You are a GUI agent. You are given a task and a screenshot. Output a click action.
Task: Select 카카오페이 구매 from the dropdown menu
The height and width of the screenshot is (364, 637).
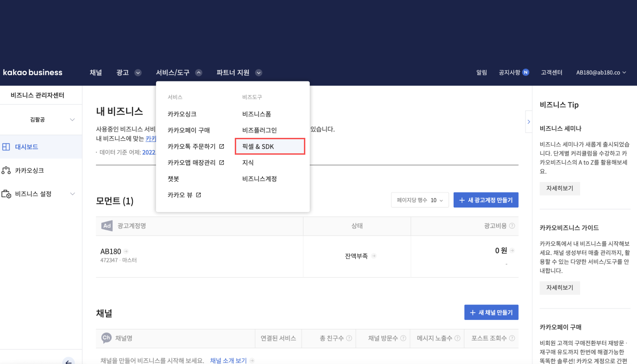point(188,130)
